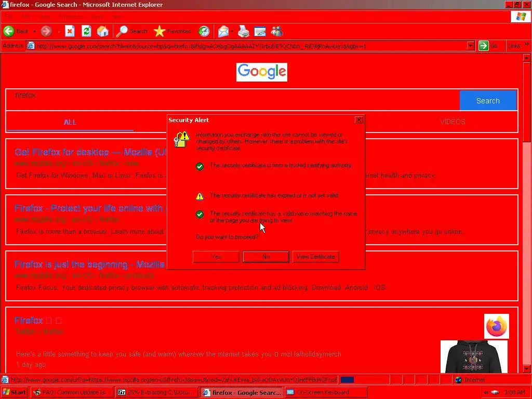Click the warning lock icon in Security Alert

point(181,139)
